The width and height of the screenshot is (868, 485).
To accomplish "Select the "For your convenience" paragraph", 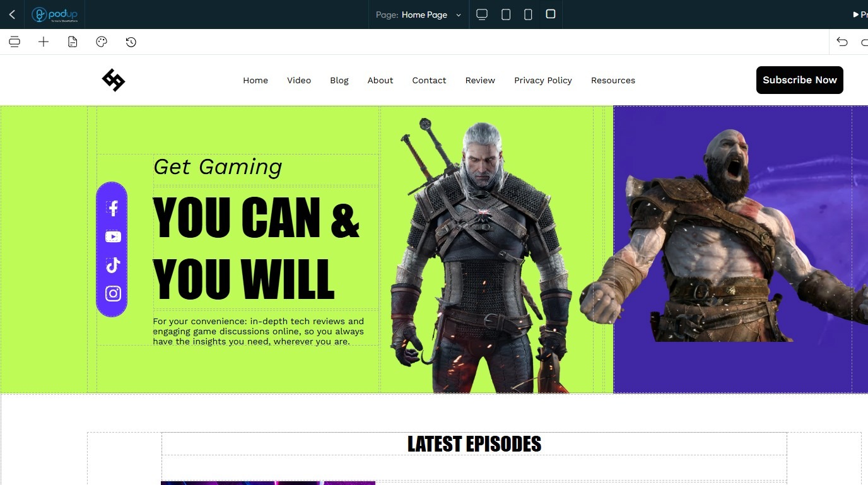I will [259, 331].
